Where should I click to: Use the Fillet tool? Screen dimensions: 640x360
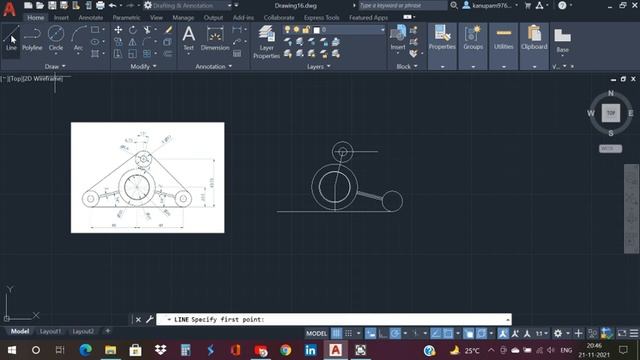coord(147,42)
